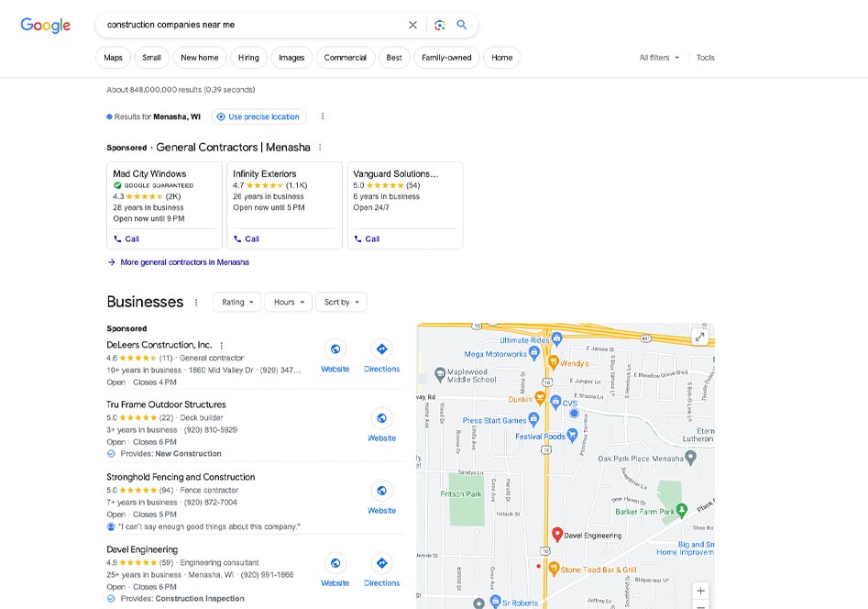Click the Press Start Games map label
The image size is (868, 609).
click(494, 421)
